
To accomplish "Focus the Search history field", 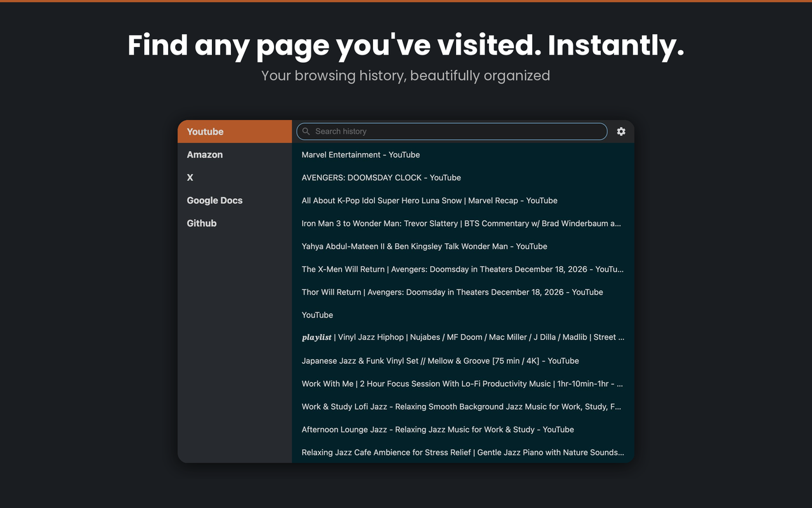I will click(x=452, y=131).
